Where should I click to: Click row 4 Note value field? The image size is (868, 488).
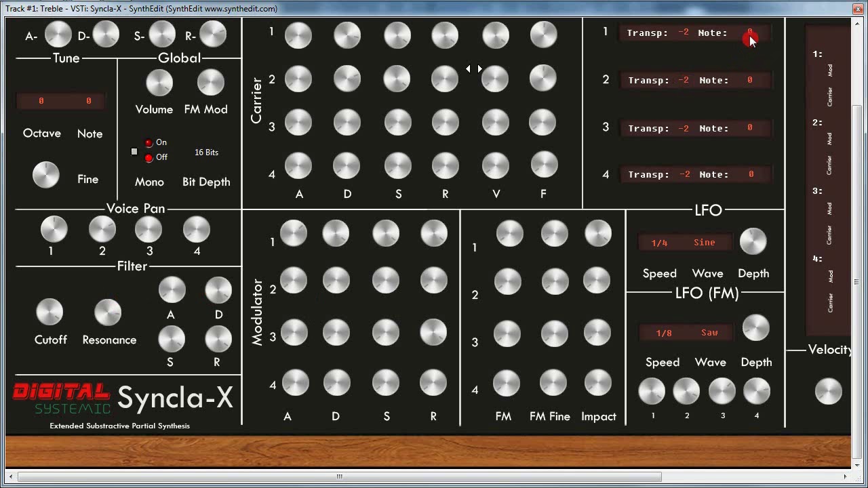coord(751,174)
